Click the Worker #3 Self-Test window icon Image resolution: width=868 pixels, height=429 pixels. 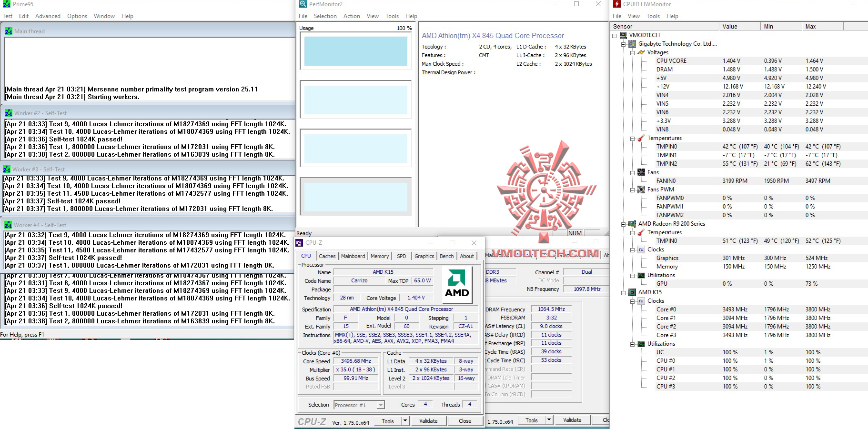pos(7,169)
